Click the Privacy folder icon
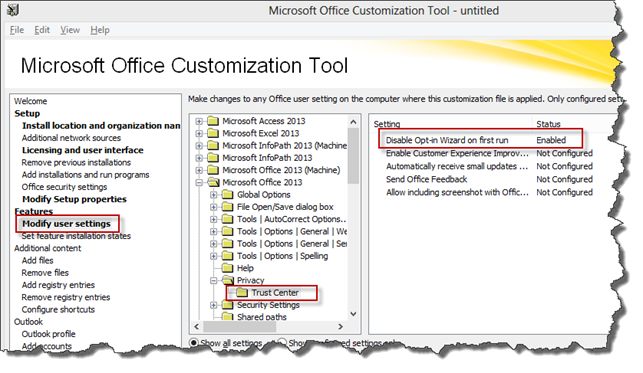643x373 pixels. 228,280
